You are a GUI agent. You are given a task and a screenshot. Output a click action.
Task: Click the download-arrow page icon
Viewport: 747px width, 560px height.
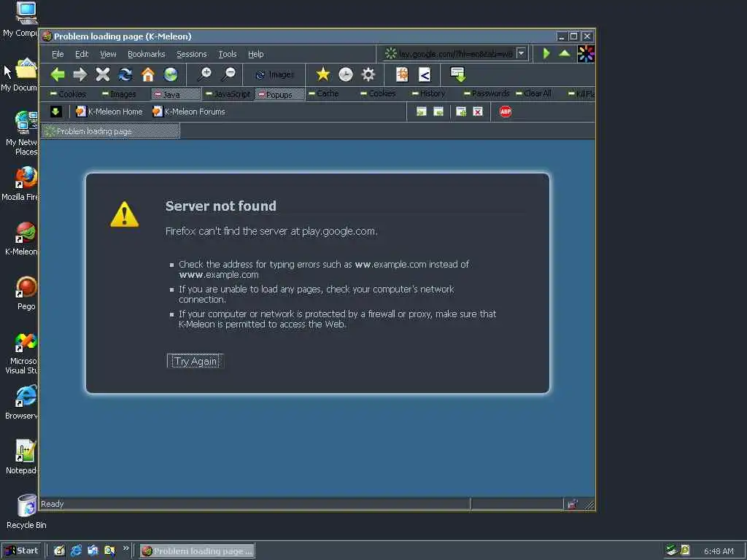[x=458, y=74]
